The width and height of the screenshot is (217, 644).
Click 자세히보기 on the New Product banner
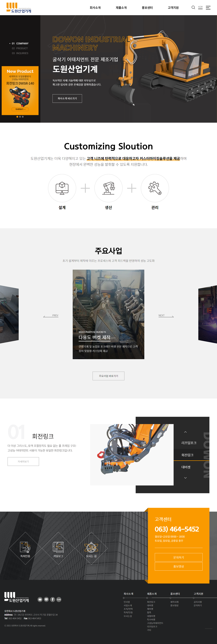click(x=20, y=109)
